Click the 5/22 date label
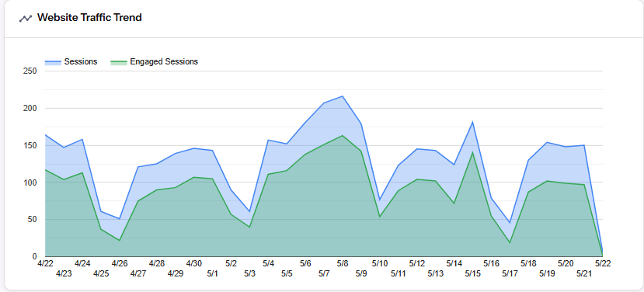This screenshot has height=292, width=644. click(603, 264)
